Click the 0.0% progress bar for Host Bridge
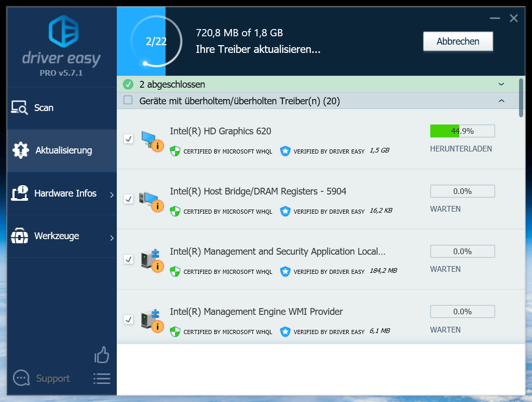The width and height of the screenshot is (532, 402). (462, 191)
